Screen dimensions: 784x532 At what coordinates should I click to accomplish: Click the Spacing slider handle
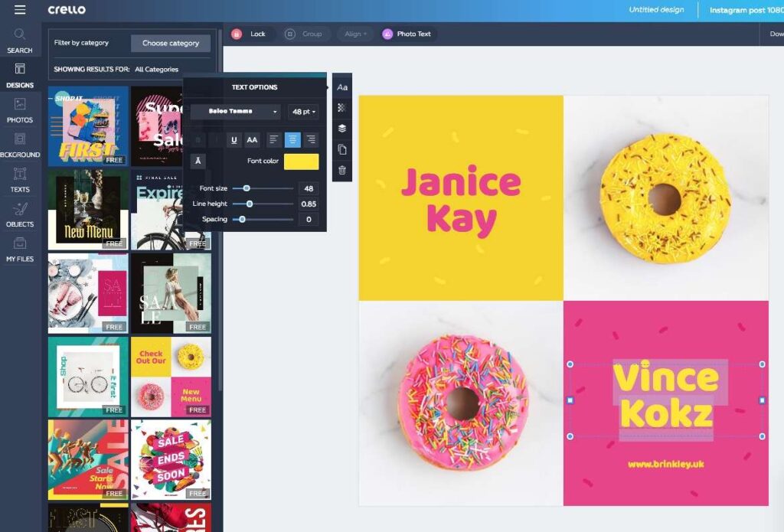tap(242, 220)
